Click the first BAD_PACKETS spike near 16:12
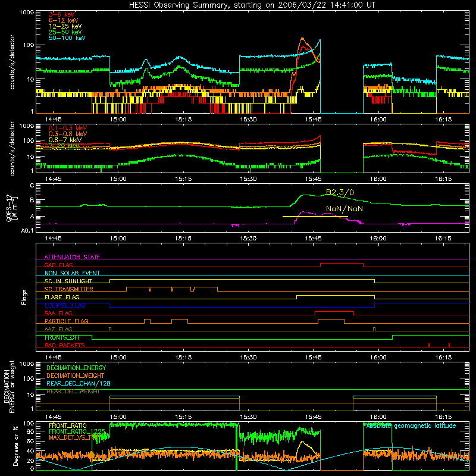This screenshot has height=476, width=476. click(429, 345)
